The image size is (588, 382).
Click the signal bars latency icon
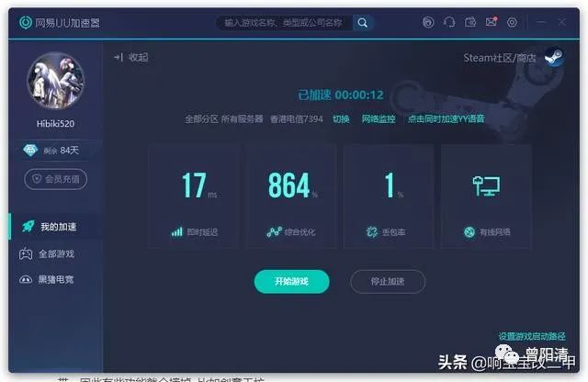(x=176, y=232)
